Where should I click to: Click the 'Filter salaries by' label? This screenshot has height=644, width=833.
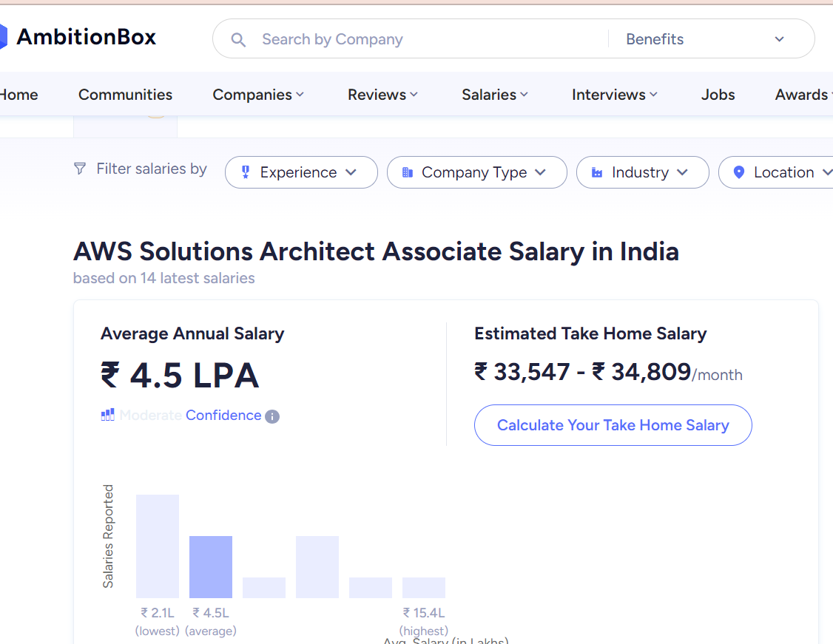point(152,169)
